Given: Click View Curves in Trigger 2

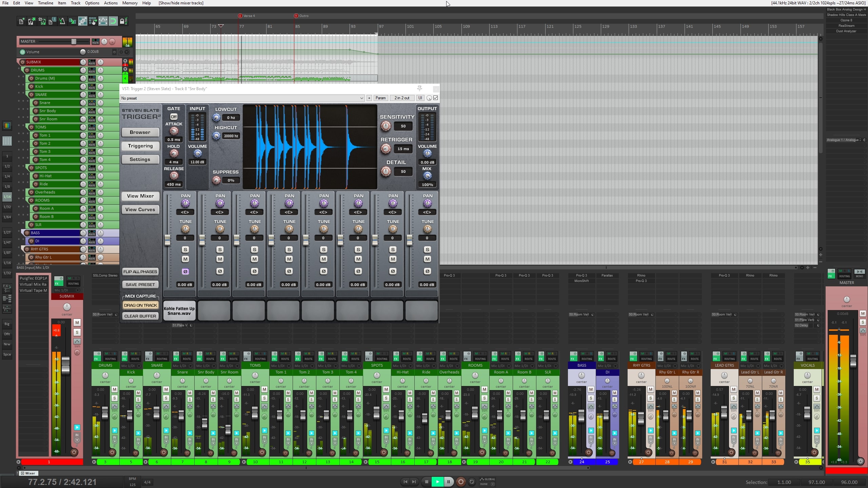Looking at the screenshot, I should (x=140, y=209).
